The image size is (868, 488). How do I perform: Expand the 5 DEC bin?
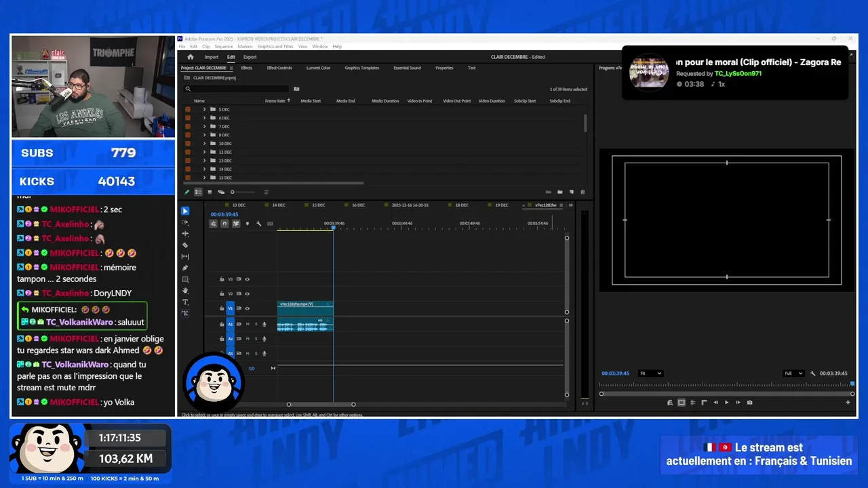(204, 109)
